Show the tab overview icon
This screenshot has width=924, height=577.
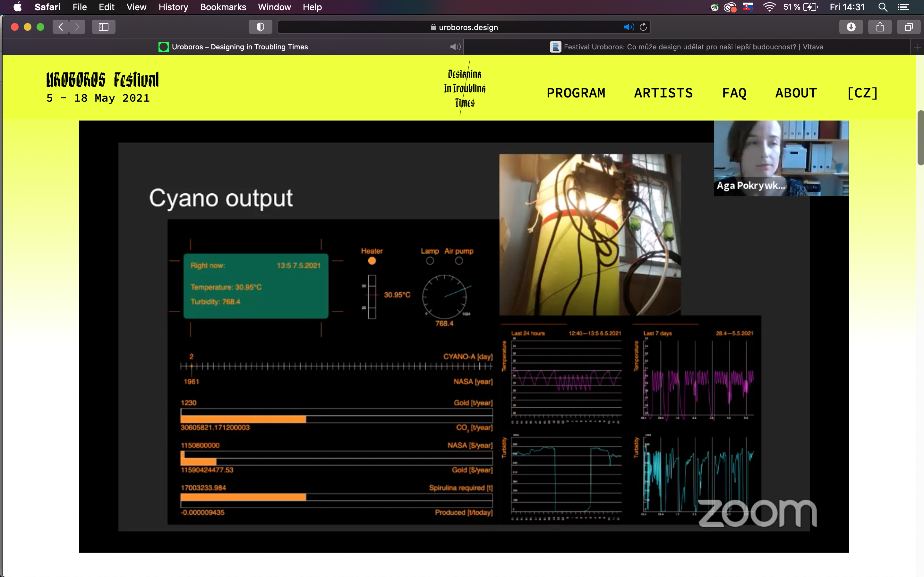click(909, 27)
